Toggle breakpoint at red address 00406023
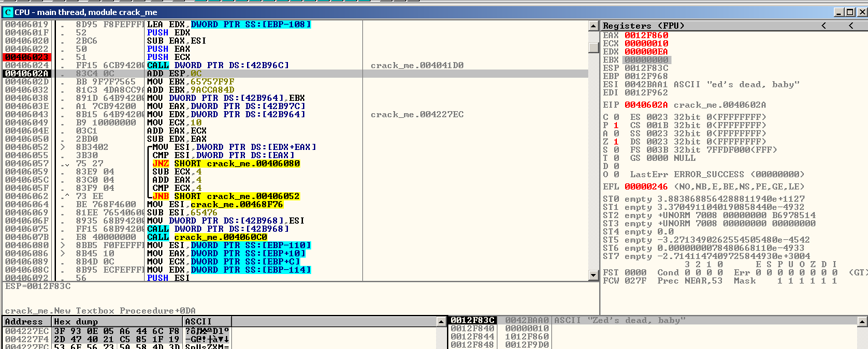 coord(26,57)
